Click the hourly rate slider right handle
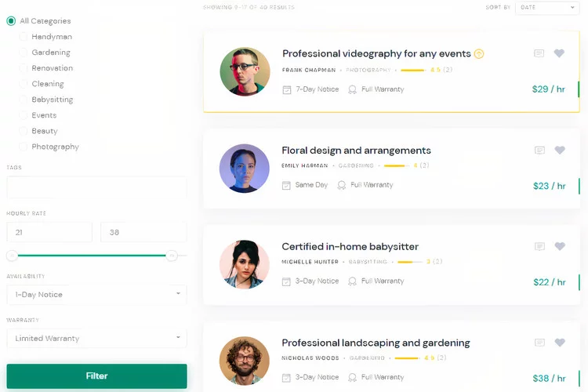Viewport: 588px width, 392px height. tap(172, 256)
